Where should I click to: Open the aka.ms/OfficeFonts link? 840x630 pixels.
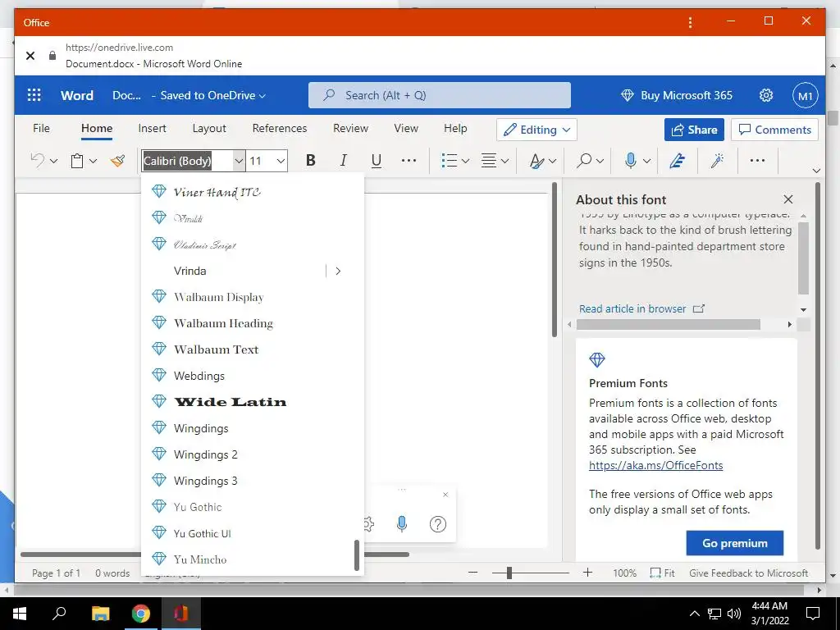[x=655, y=466]
